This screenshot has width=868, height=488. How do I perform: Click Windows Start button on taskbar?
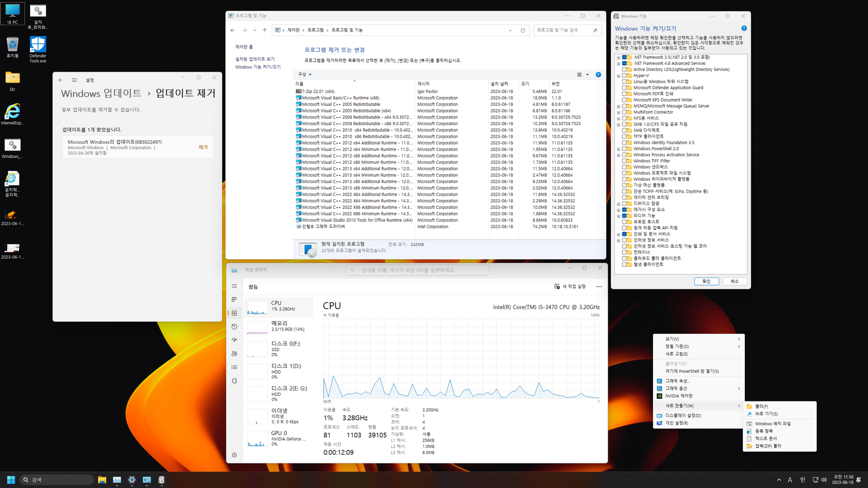click(x=11, y=480)
